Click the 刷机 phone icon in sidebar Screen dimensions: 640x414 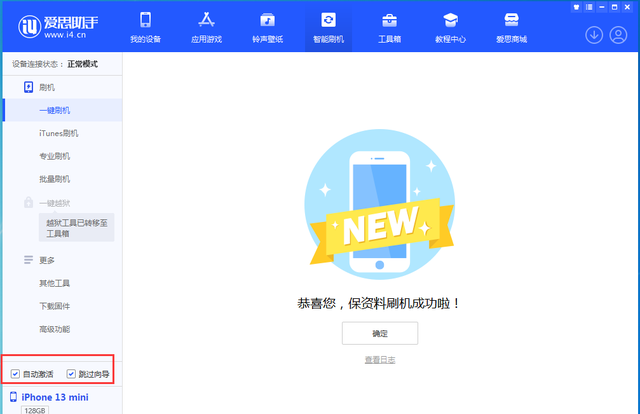(28, 87)
